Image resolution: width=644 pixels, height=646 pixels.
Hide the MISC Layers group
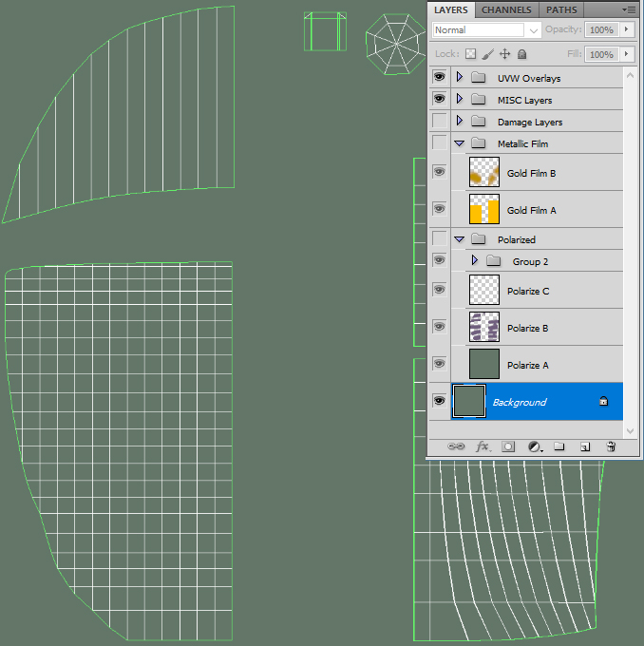coord(440,99)
